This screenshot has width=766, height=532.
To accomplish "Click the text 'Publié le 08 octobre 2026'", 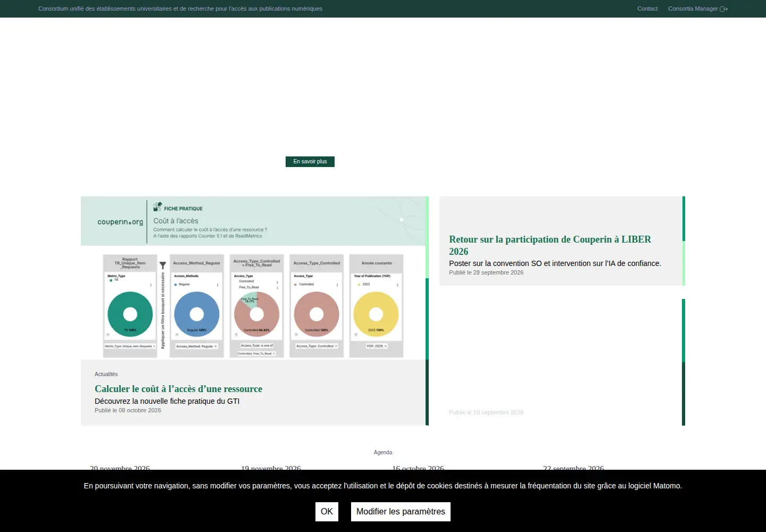I will pos(128,410).
